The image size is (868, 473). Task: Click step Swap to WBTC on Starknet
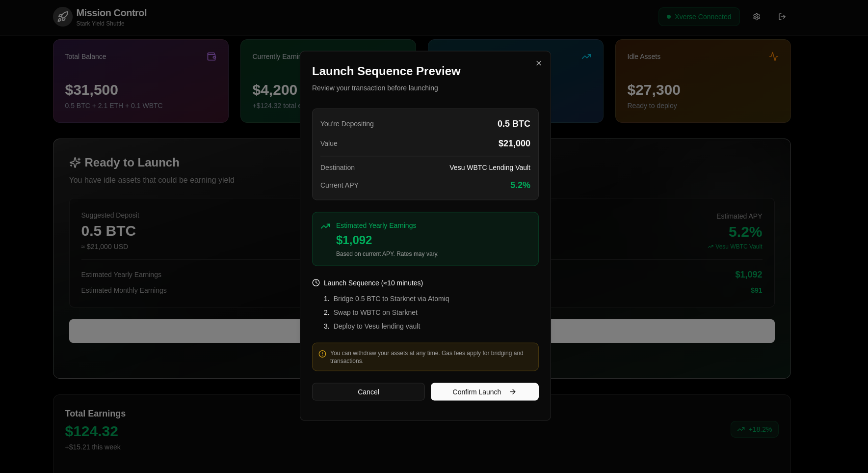[375, 312]
